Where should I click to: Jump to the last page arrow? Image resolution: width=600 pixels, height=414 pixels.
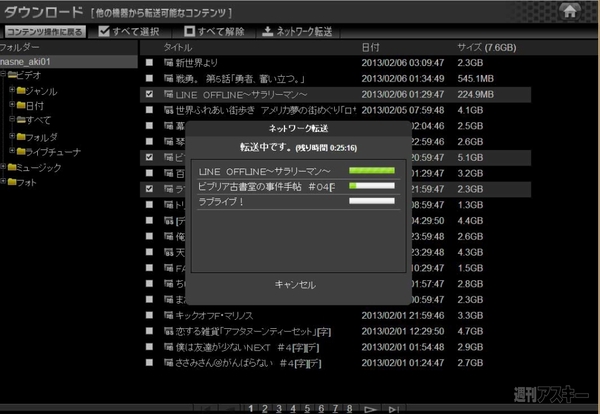[394, 409]
